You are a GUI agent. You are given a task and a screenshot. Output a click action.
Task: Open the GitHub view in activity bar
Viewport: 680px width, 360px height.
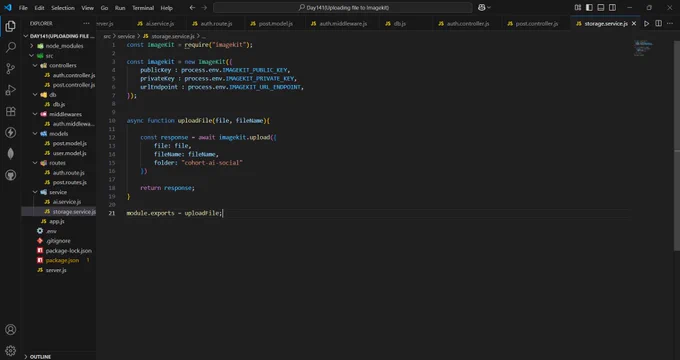10,175
